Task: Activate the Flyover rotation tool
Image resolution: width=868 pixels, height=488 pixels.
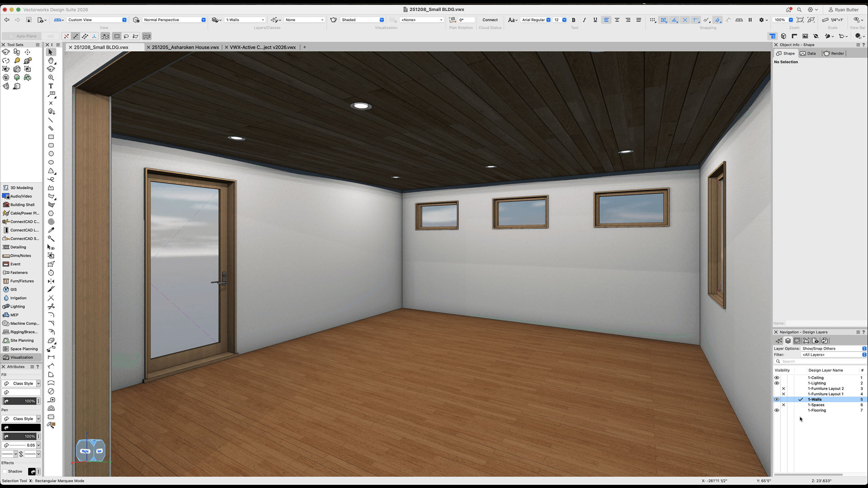Action: [x=50, y=69]
